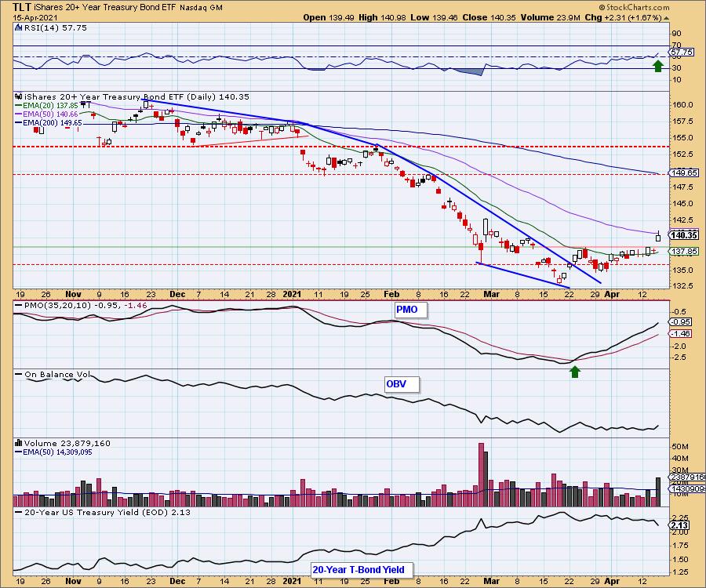706x588 pixels.
Task: Click the Nasdaq GM exchange label
Action: coord(201,8)
